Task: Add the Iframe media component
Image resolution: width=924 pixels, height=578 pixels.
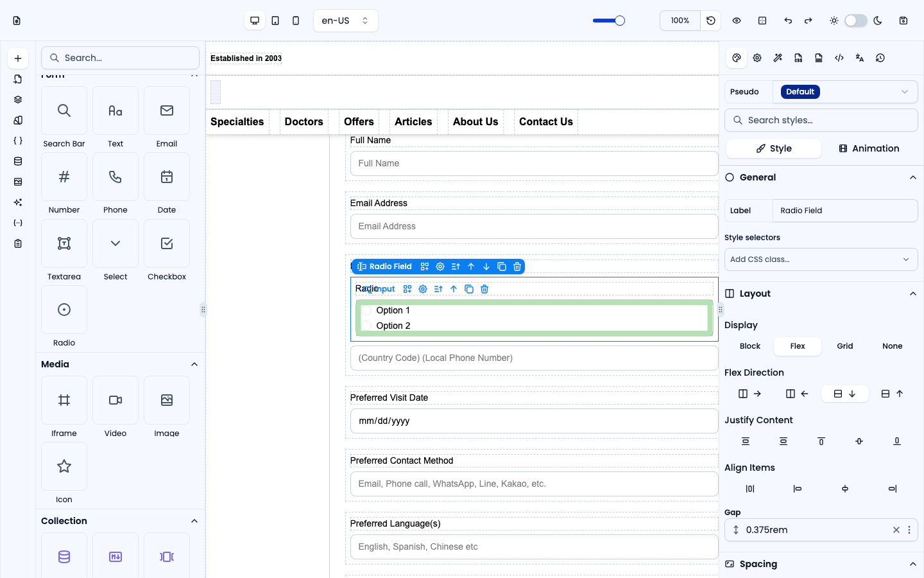Action: coord(64,407)
